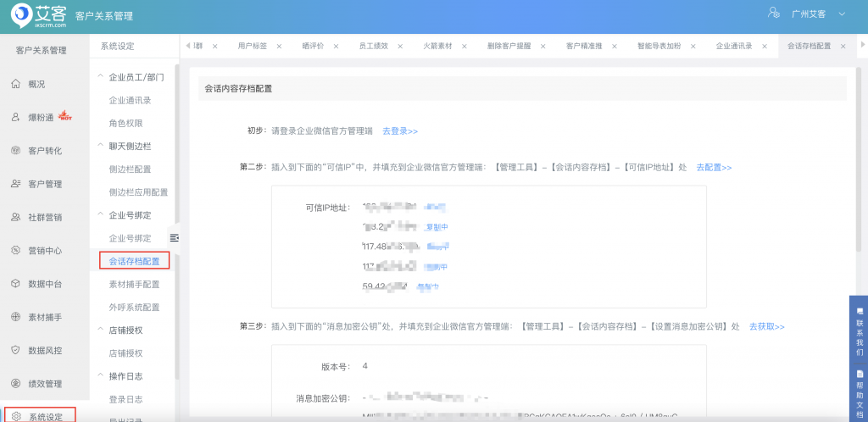Click the person icon beside 爆粉通
This screenshot has width=868, height=422.
pos(15,117)
